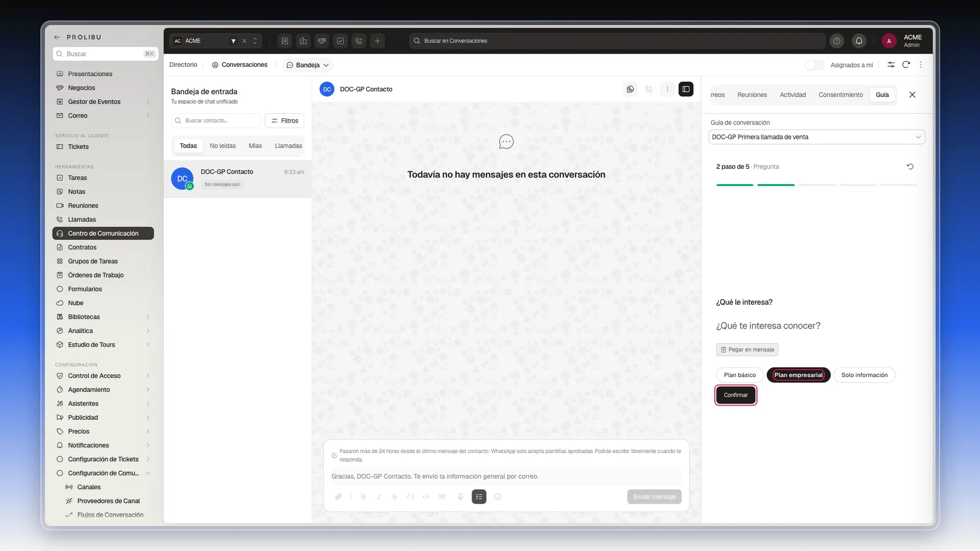980x551 pixels.
Task: Open the Reuniones tab in right panel
Action: [752, 95]
